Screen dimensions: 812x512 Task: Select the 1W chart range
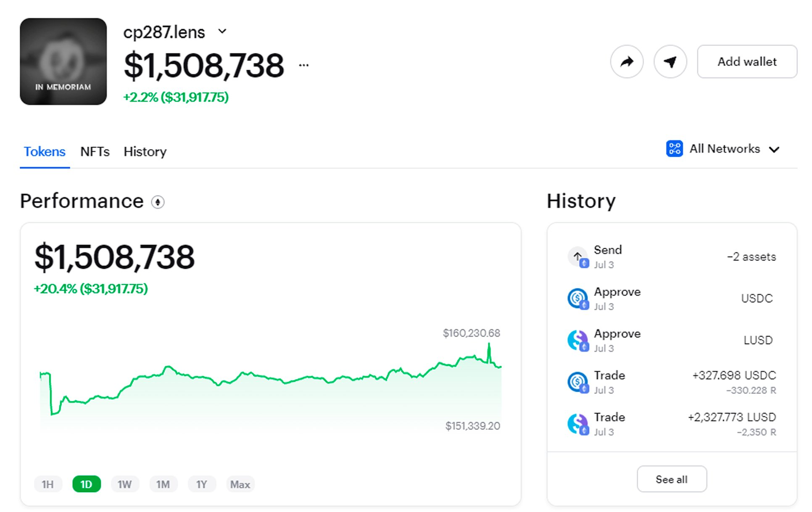click(x=124, y=484)
